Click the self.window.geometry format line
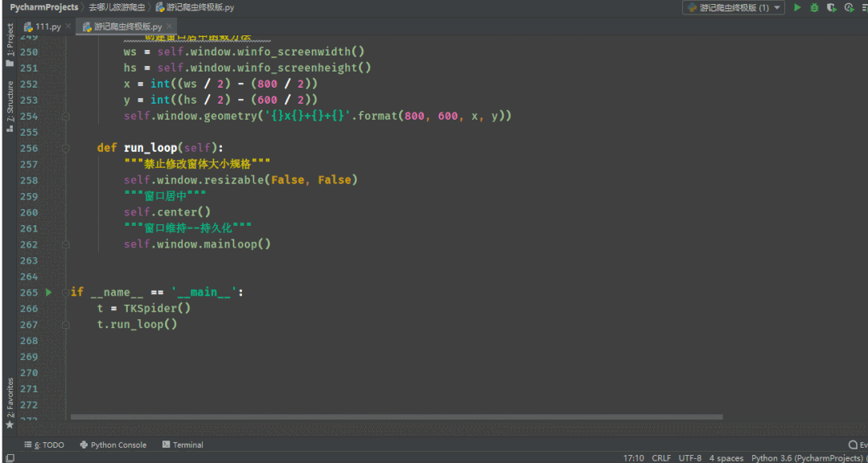Image resolution: width=868 pixels, height=463 pixels. 318,117
